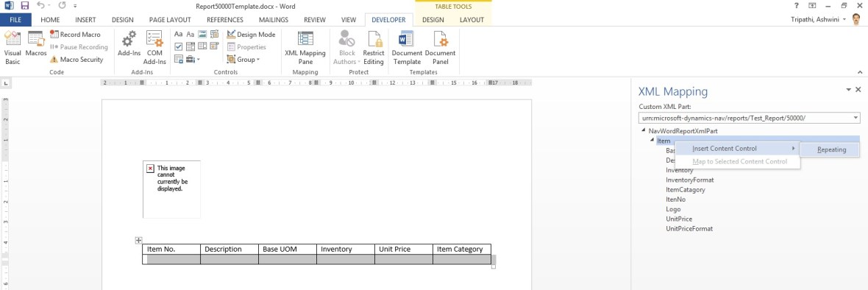The image size is (868, 290).
Task: Click XML Mapping Pane button
Action: pyautogui.click(x=305, y=48)
